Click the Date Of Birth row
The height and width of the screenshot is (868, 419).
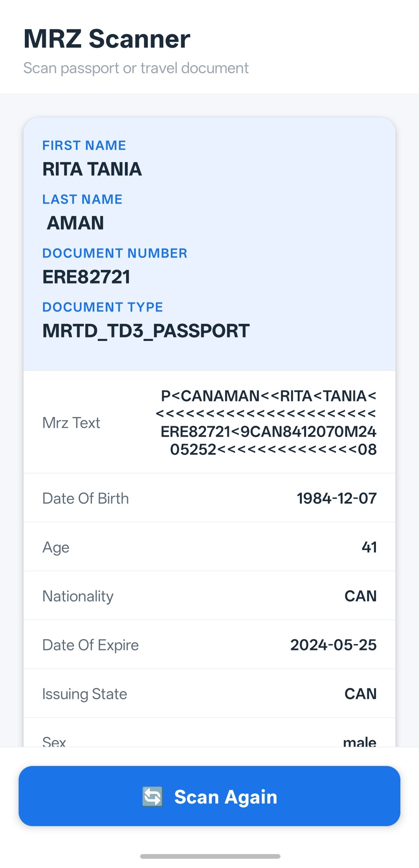click(209, 498)
